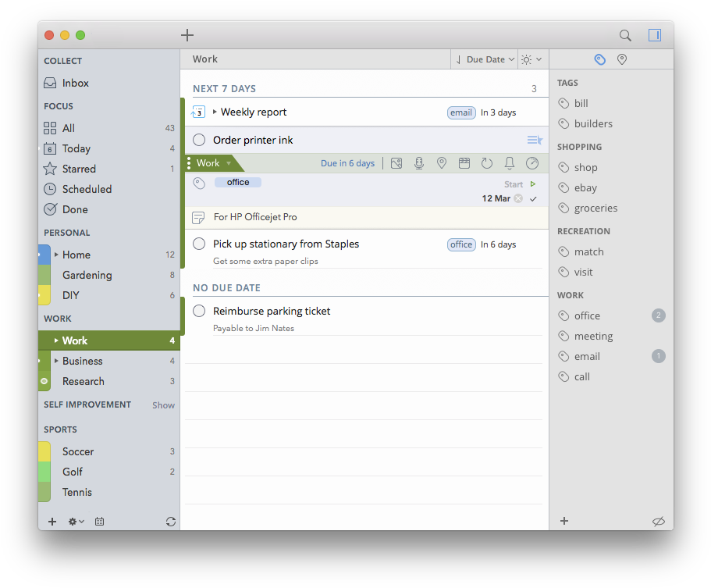Screen dimensions: 711x588
Task: Hide unused tags with crossed-eye icon
Action: point(658,522)
